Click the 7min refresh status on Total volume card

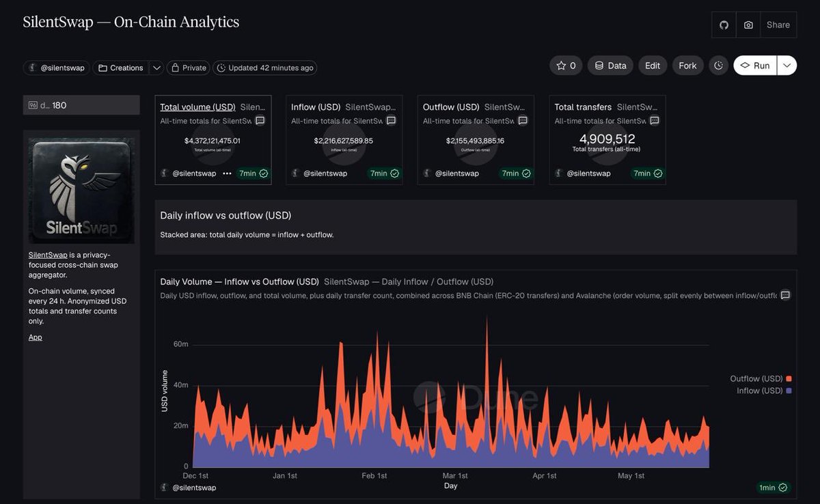[253, 173]
